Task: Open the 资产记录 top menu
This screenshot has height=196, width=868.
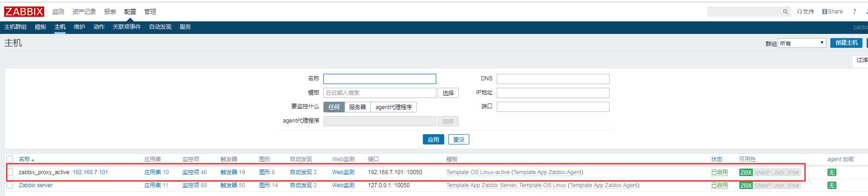Action: [84, 12]
